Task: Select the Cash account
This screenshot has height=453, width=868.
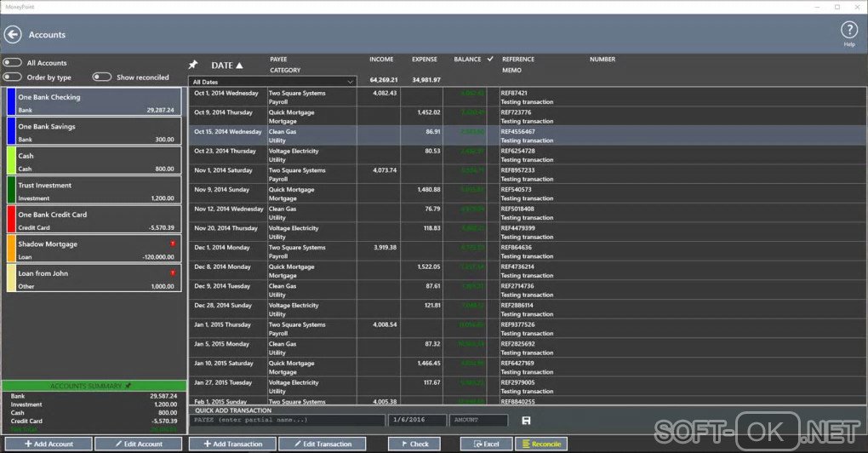Action: [94, 161]
